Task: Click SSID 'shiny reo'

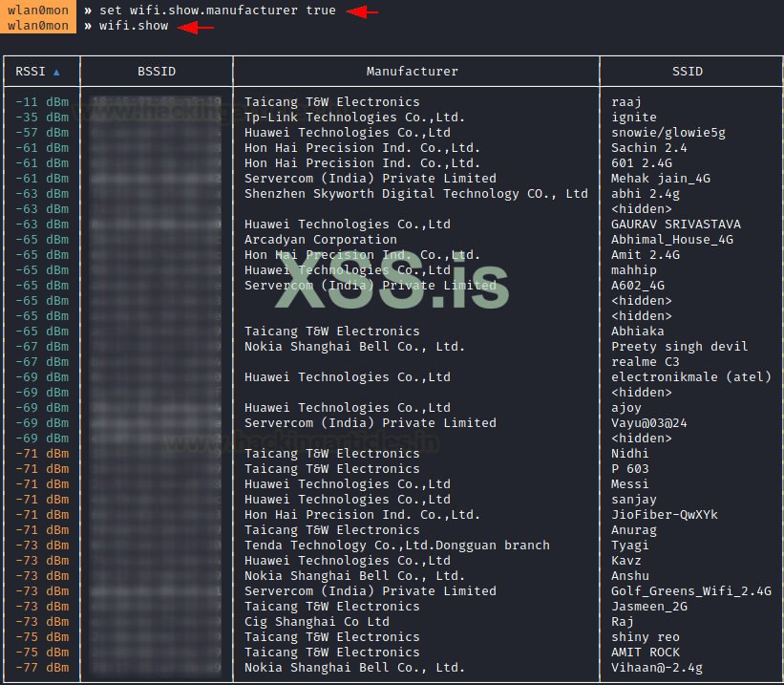Action: tap(645, 637)
